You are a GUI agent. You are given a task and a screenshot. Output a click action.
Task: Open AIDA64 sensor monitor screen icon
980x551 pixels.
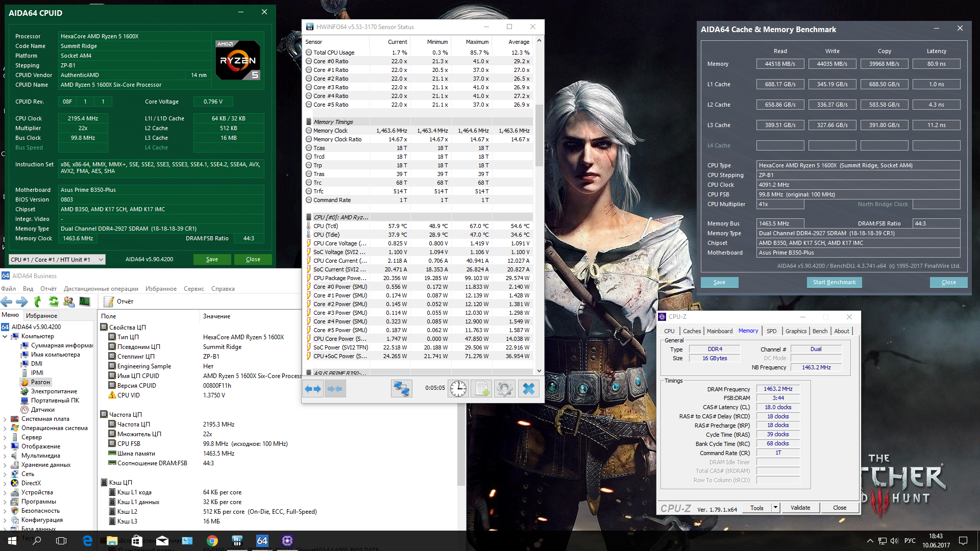pos(85,302)
